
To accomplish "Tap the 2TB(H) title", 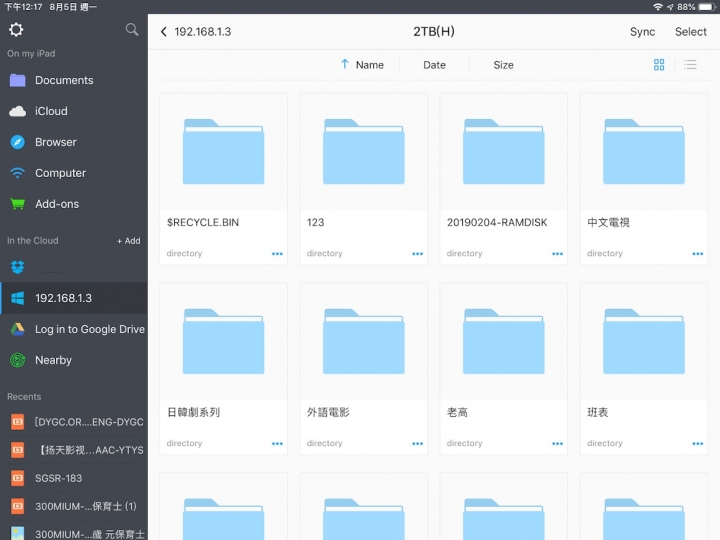I will coord(434,32).
